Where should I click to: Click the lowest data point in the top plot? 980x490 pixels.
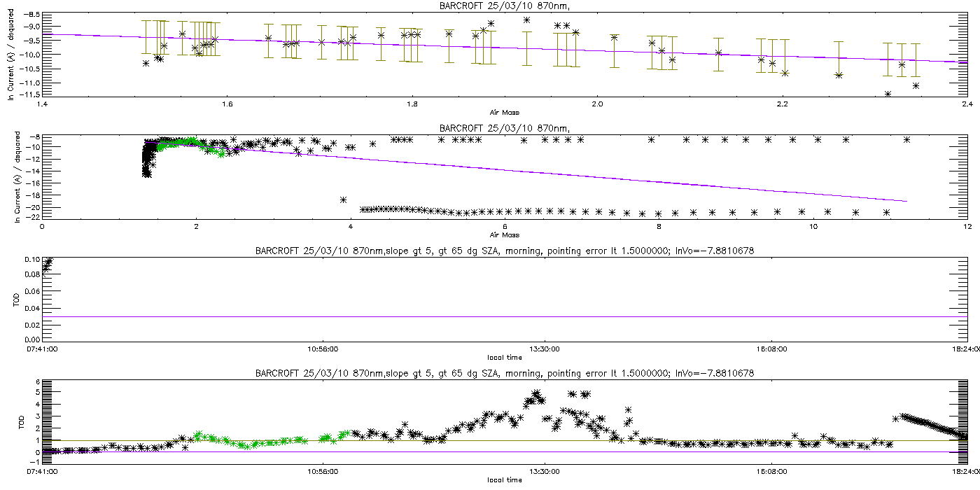pos(888,94)
